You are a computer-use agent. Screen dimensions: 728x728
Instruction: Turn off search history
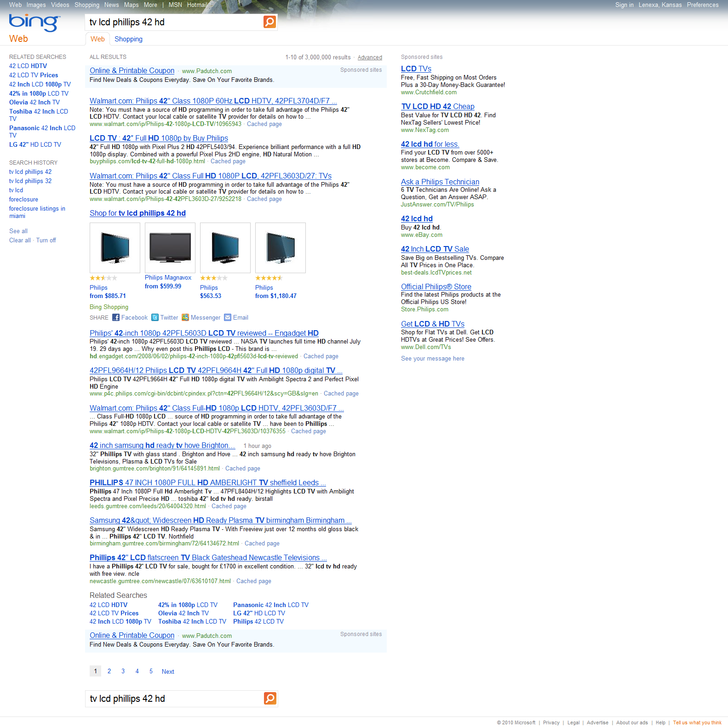(x=46, y=240)
